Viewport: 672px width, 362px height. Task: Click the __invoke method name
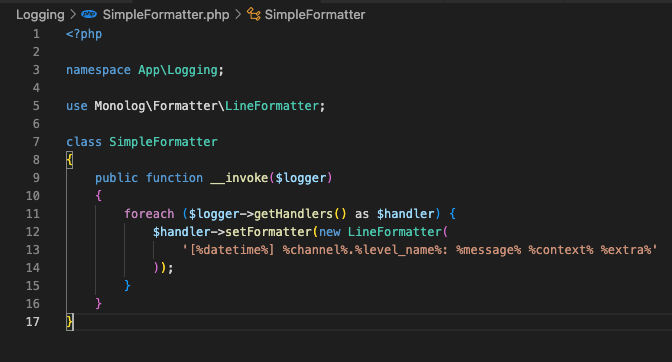click(239, 178)
